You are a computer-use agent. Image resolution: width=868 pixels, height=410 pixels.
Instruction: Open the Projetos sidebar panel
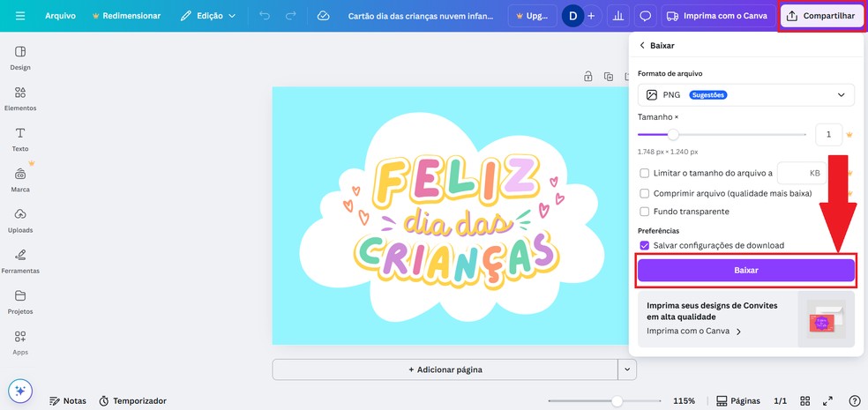tap(20, 302)
